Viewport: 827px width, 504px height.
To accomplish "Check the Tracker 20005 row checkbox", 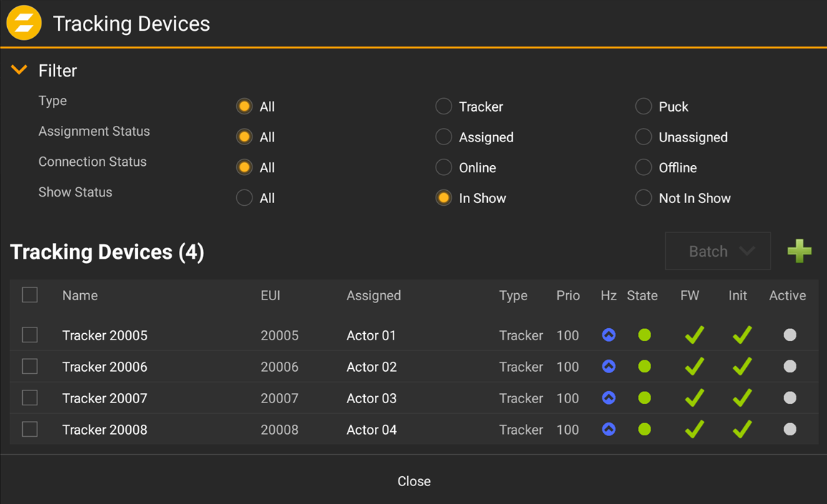I will pos(29,335).
